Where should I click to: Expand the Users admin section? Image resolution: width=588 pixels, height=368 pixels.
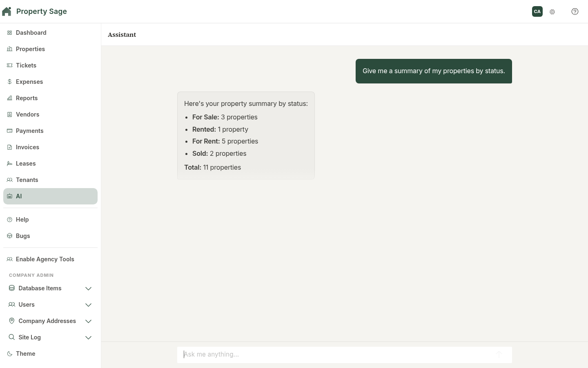50,305
